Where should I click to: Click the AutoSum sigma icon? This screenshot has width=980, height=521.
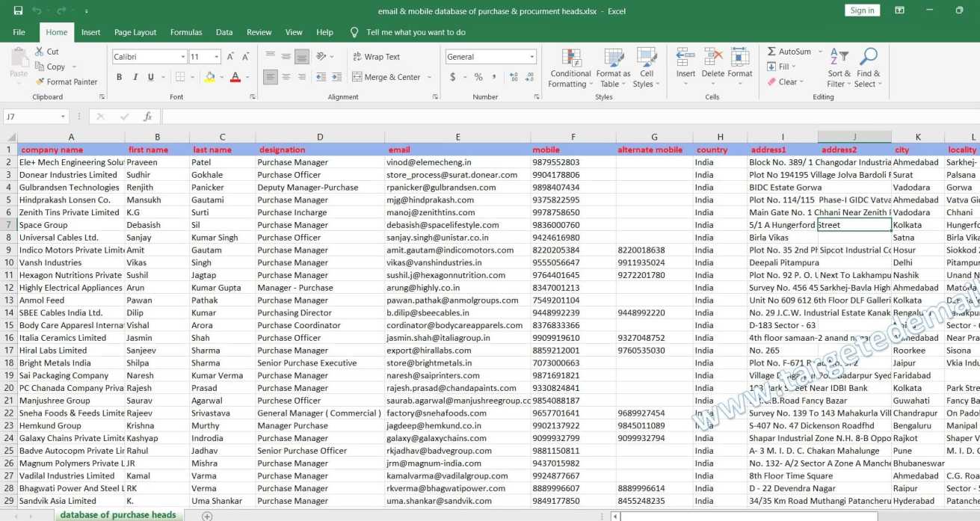771,52
